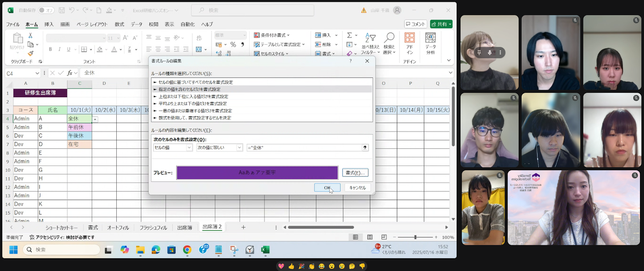Screen dimensions: 644x271
Task: Open the '次の値に等しい' operator dropdown
Action: pos(219,147)
